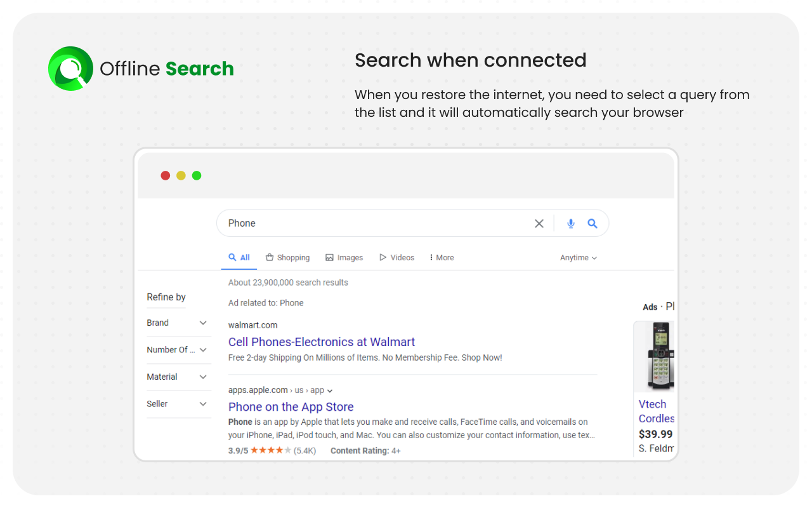
Task: Open the More menu
Action: (442, 258)
